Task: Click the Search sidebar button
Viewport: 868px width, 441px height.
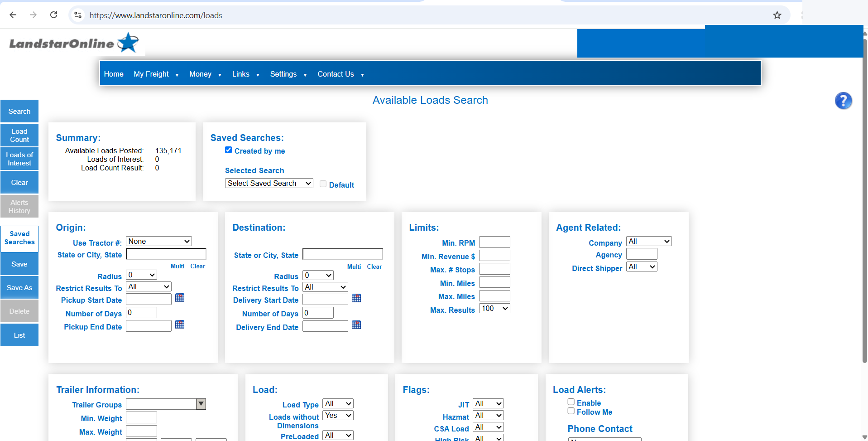Action: (x=19, y=111)
